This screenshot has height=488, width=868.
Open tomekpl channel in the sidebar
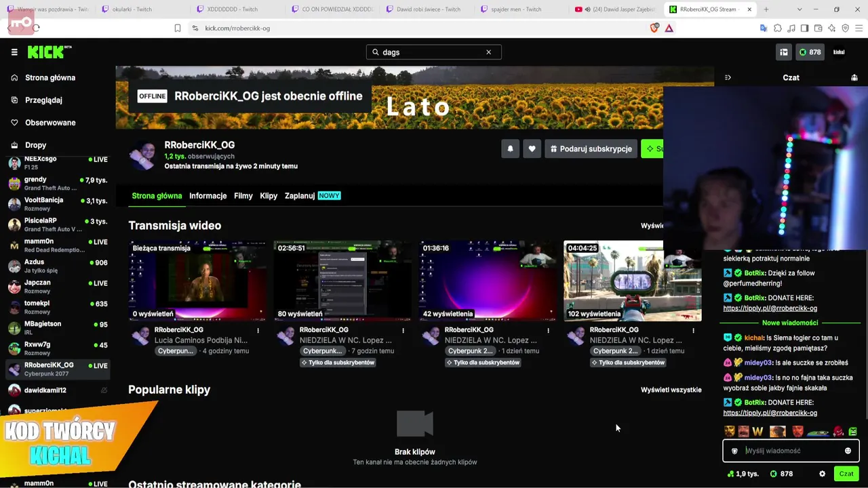tap(58, 307)
